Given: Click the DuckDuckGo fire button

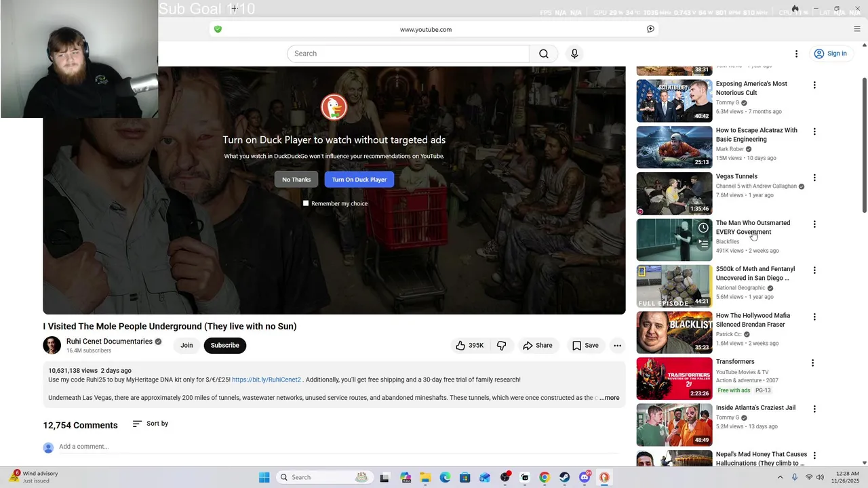Looking at the screenshot, I should coord(795,9).
